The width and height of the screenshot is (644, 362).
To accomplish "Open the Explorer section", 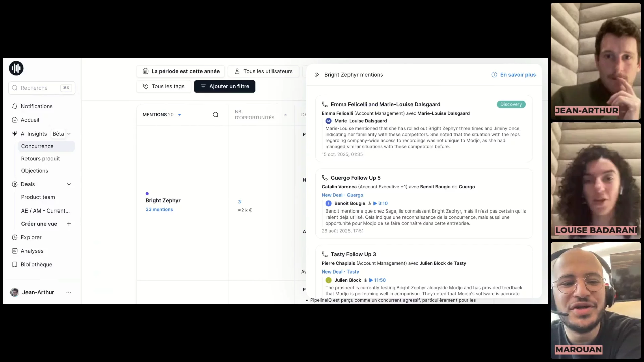I will [31, 237].
